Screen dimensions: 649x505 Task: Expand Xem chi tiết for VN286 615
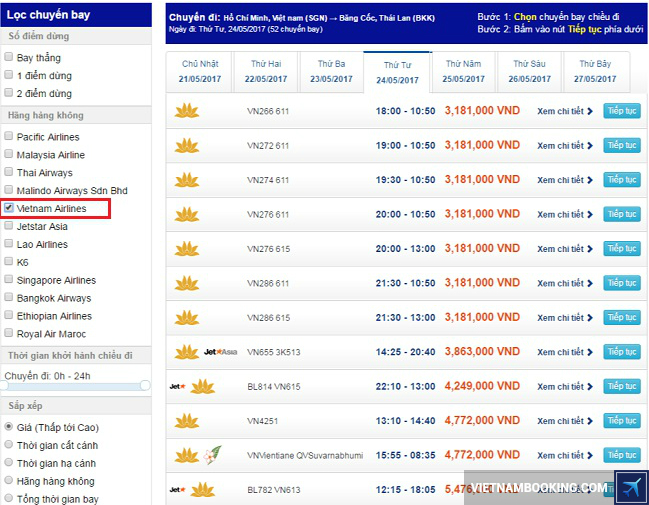tap(565, 317)
